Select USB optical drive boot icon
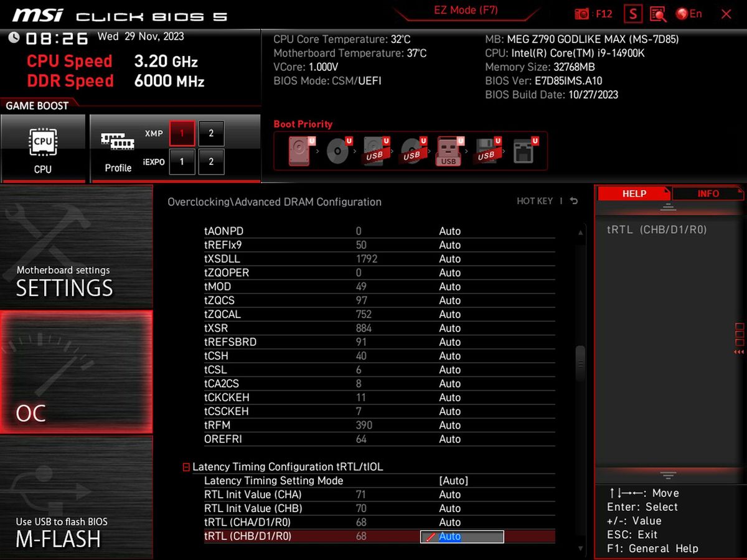The image size is (747, 560). (411, 151)
